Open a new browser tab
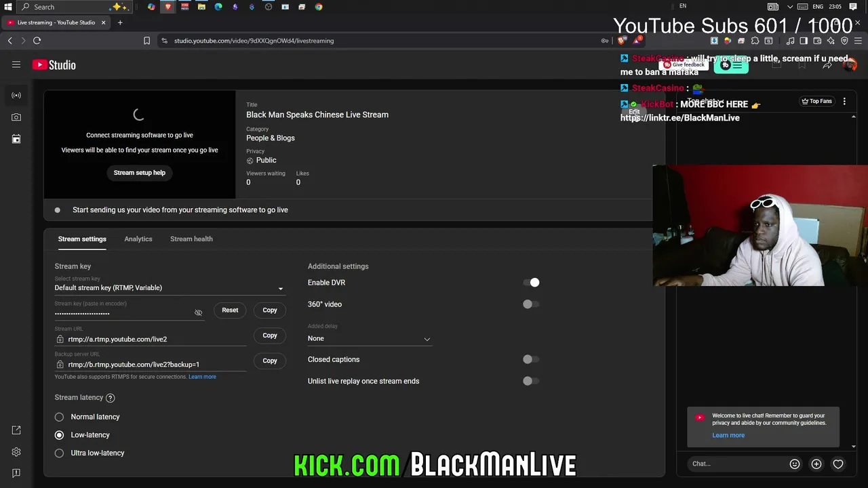This screenshot has width=868, height=488. click(x=120, y=22)
